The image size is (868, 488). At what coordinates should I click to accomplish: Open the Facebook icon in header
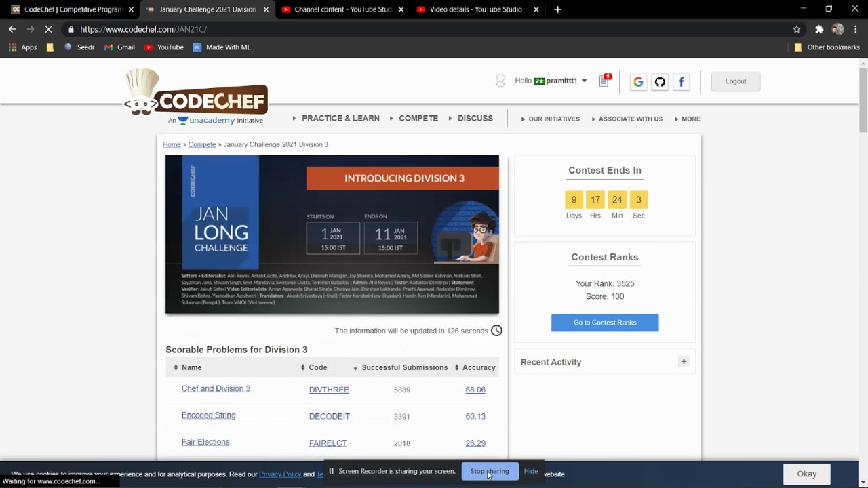(682, 82)
